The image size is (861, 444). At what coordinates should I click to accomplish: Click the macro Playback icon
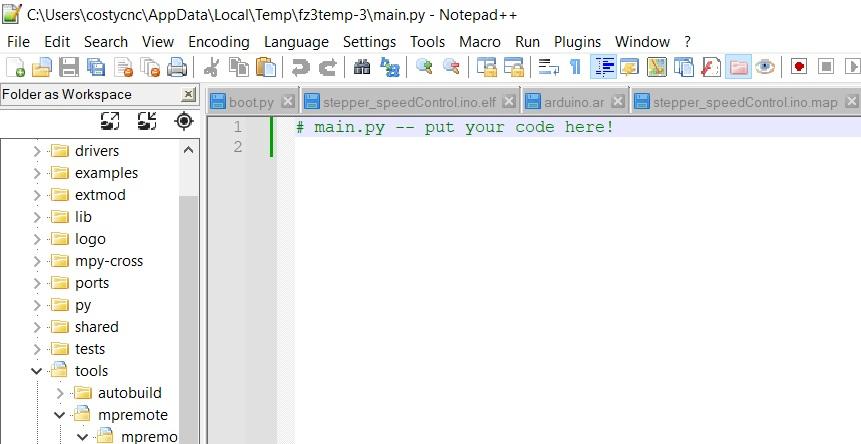pyautogui.click(x=853, y=67)
